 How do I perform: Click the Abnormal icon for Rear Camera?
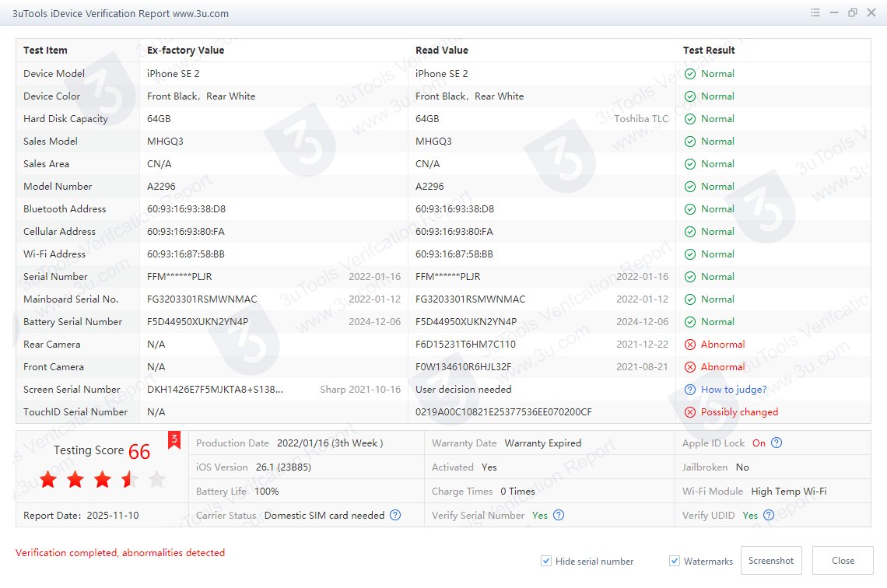pyautogui.click(x=690, y=345)
